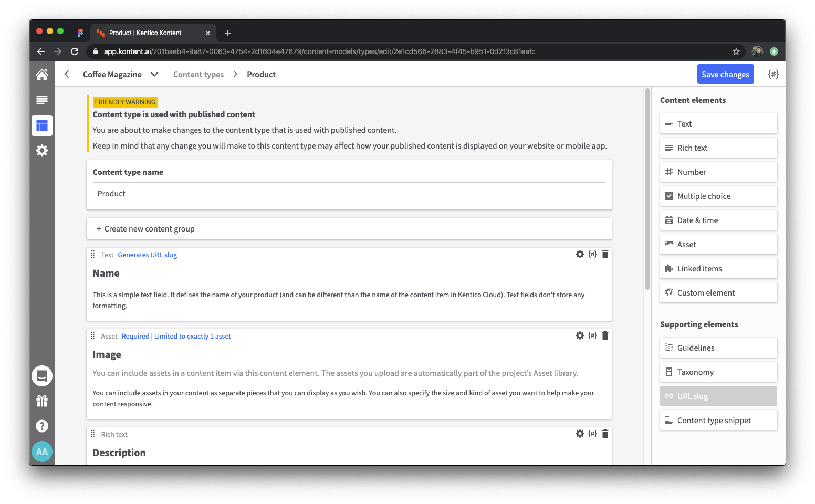
Task: Open the content models icon in sidebar
Action: [x=42, y=125]
